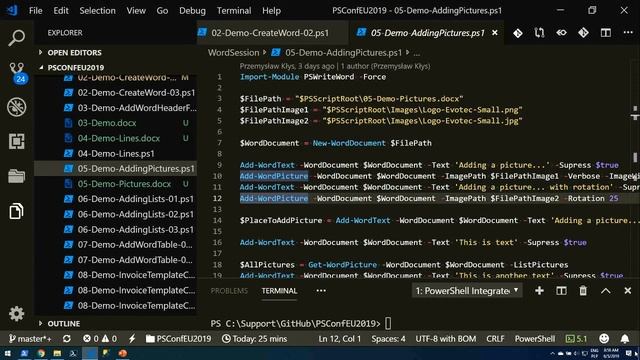The image size is (640, 360).
Task: Synchronize changes icon in status bar
Action: pos(67,339)
